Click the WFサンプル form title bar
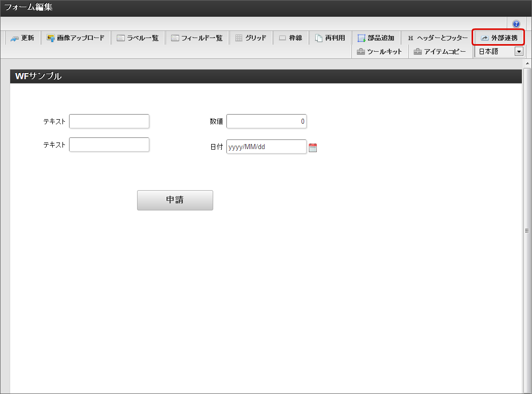This screenshot has height=394, width=532. tap(265, 76)
